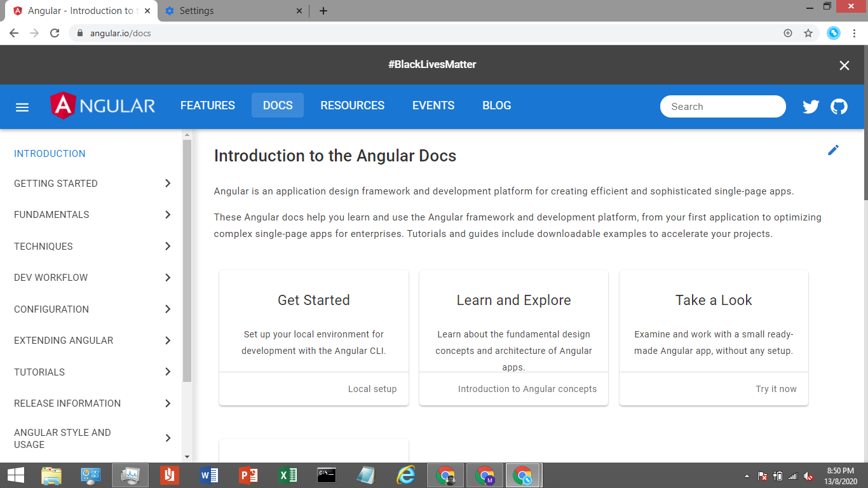Click inside the Search field

(x=722, y=106)
